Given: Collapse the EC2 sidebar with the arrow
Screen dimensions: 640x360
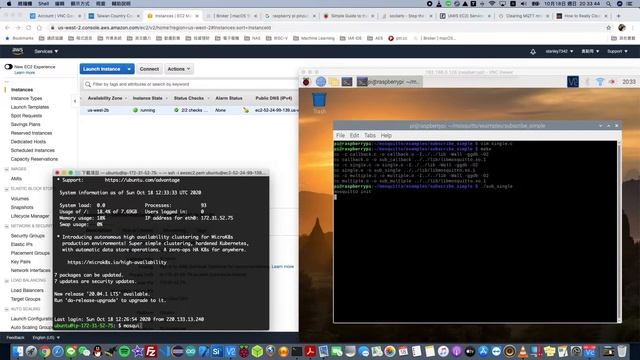Looking at the screenshot, I should point(75,101).
